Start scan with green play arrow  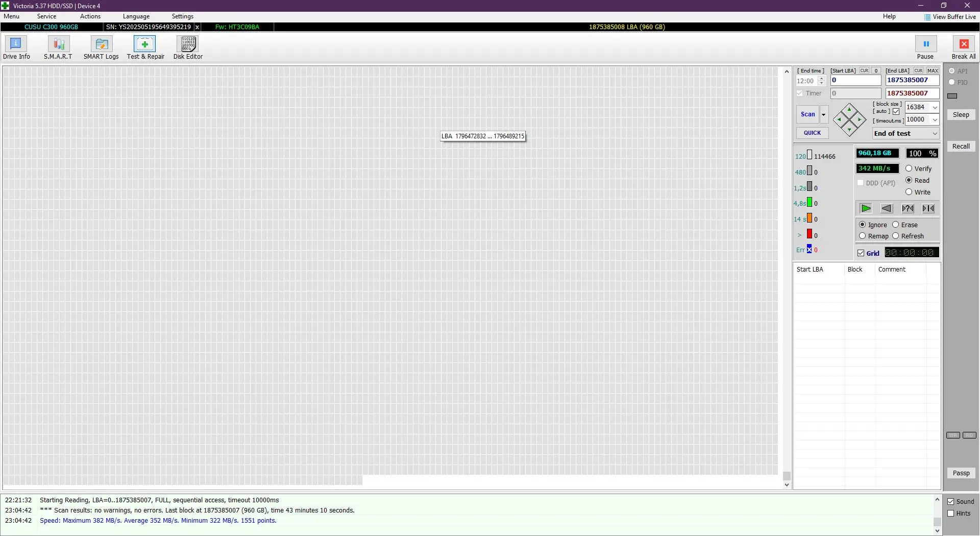(866, 208)
